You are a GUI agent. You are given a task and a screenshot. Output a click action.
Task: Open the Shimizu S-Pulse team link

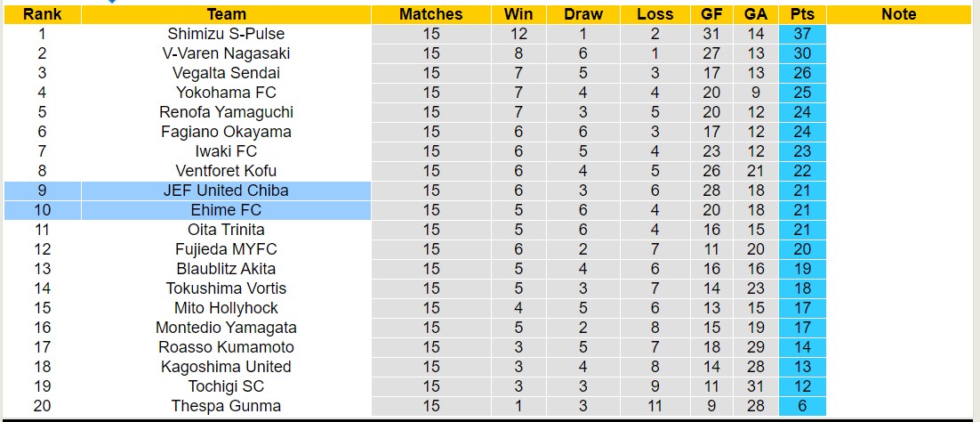point(226,34)
